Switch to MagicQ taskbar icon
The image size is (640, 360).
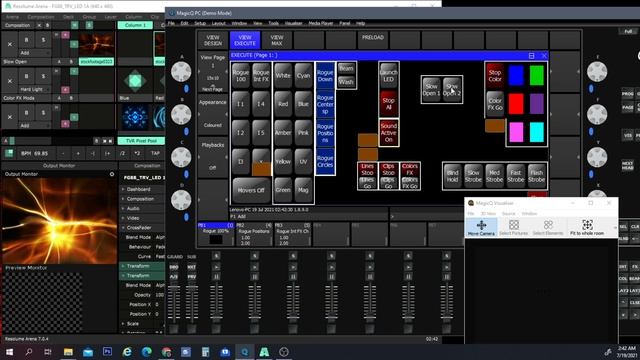point(244,351)
